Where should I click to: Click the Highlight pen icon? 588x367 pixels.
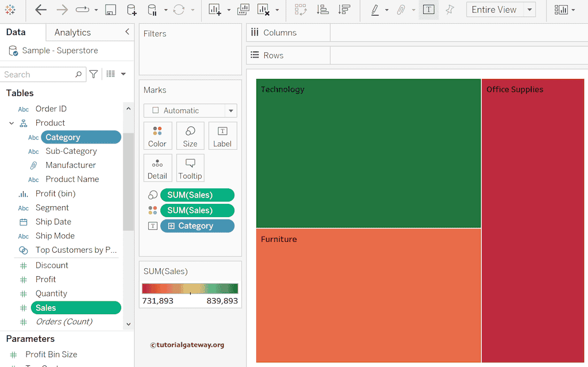[x=375, y=10]
